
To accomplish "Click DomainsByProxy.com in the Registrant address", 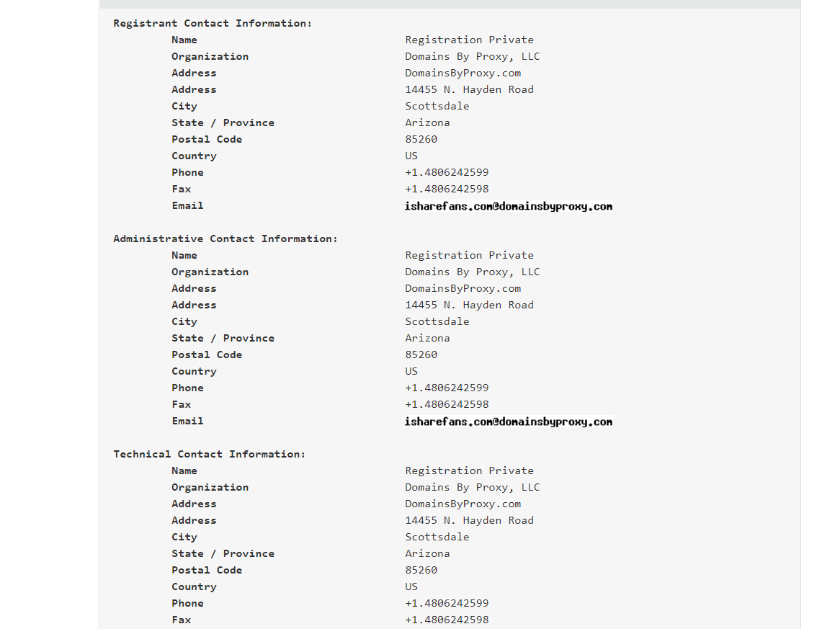I will [x=463, y=73].
